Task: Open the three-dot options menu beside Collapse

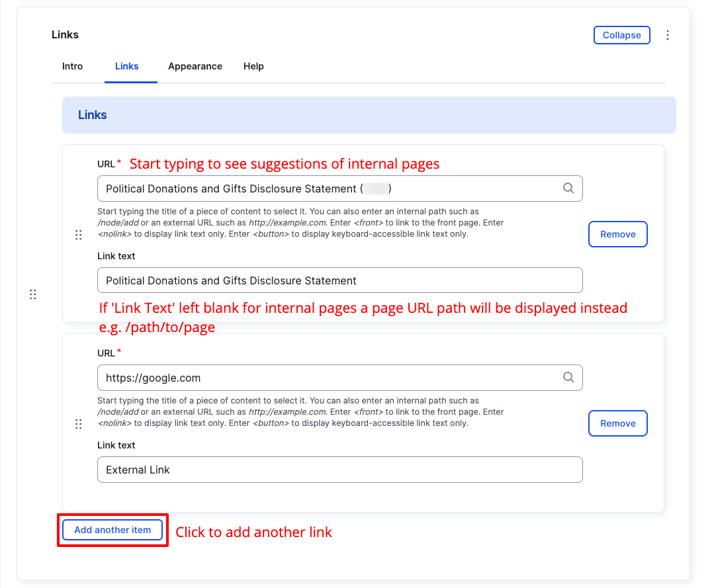Action: [668, 35]
